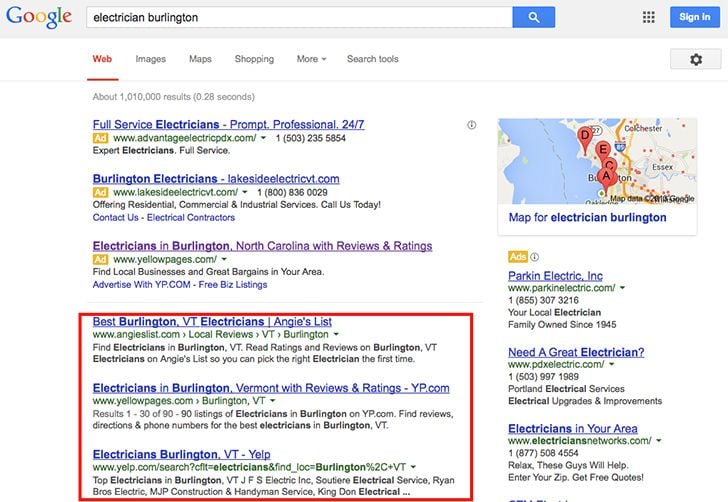Select the Web tab
The image size is (728, 502).
pos(102,59)
